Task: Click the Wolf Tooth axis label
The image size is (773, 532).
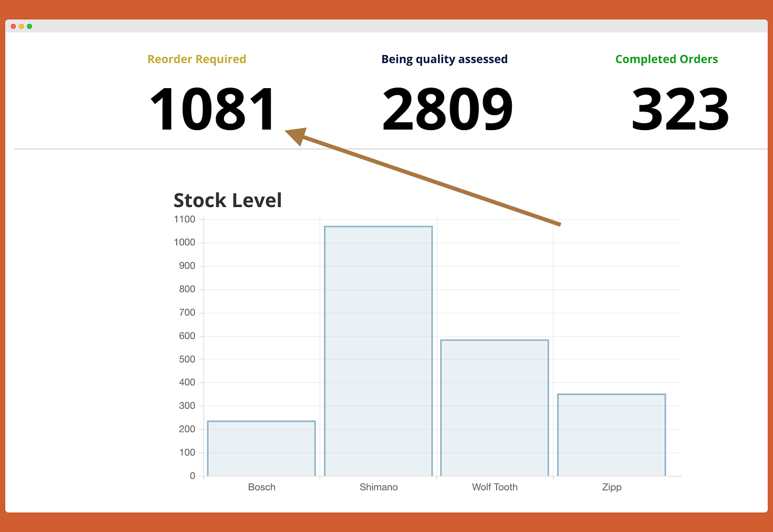Action: point(495,487)
